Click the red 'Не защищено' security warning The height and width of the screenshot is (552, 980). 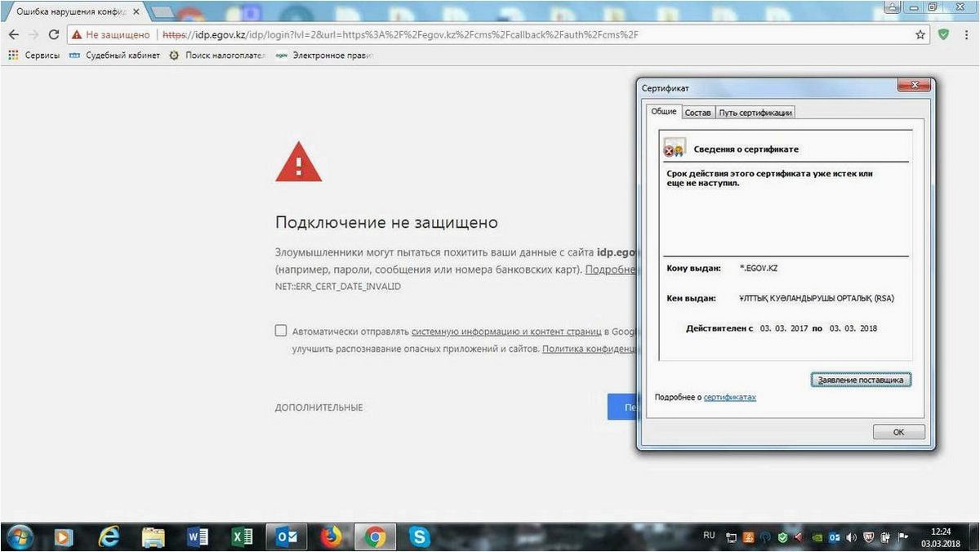tap(110, 35)
